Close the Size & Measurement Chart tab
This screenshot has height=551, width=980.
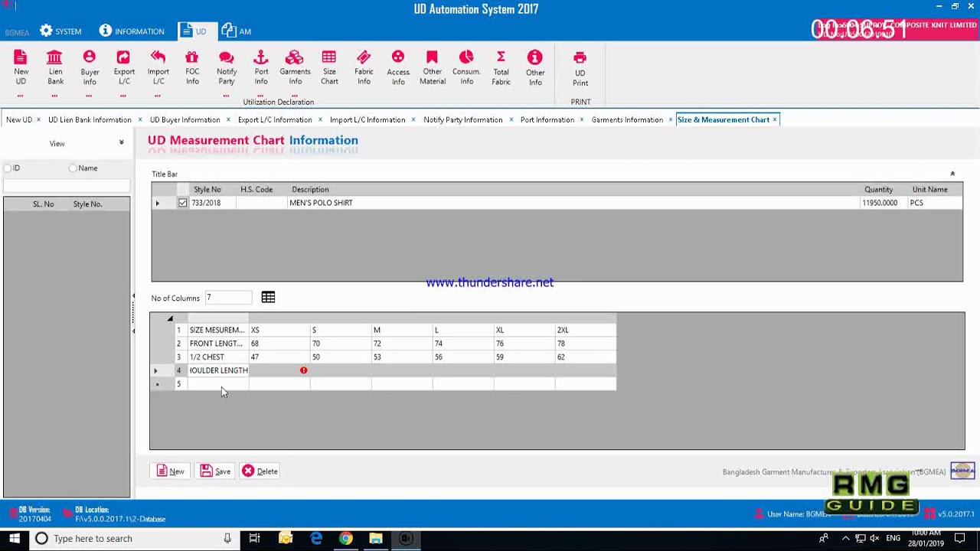pyautogui.click(x=775, y=119)
